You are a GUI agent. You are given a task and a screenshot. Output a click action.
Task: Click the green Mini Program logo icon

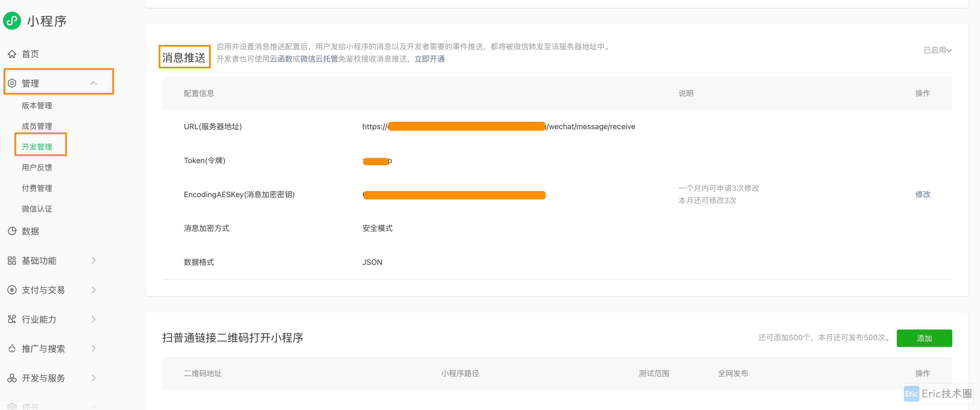click(12, 21)
